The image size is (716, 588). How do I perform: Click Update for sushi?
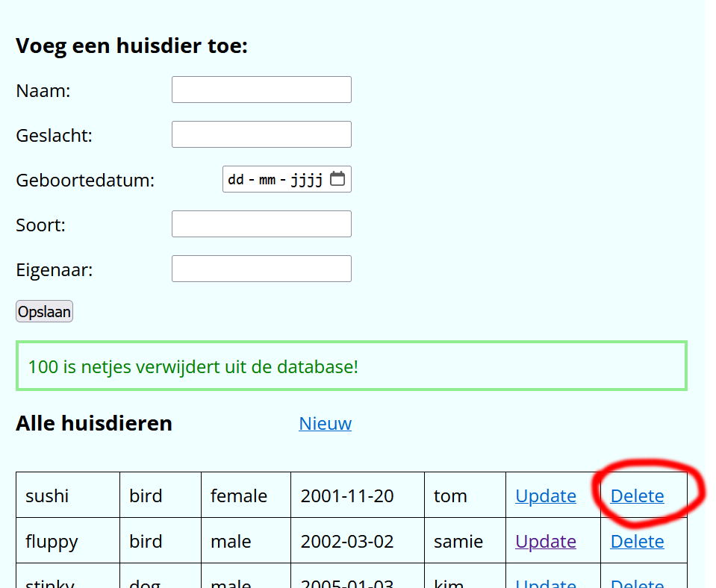pyautogui.click(x=545, y=496)
